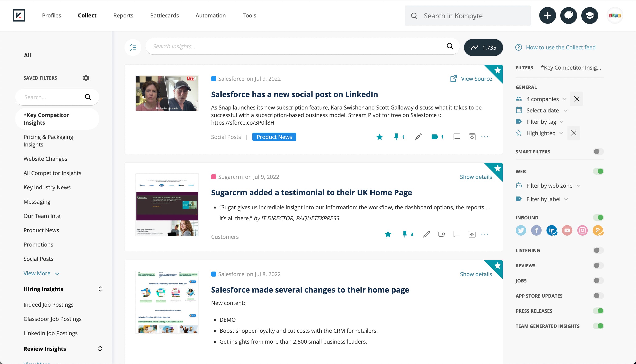Open the graduation cap learning center icon
This screenshot has width=636, height=364.
[x=590, y=16]
